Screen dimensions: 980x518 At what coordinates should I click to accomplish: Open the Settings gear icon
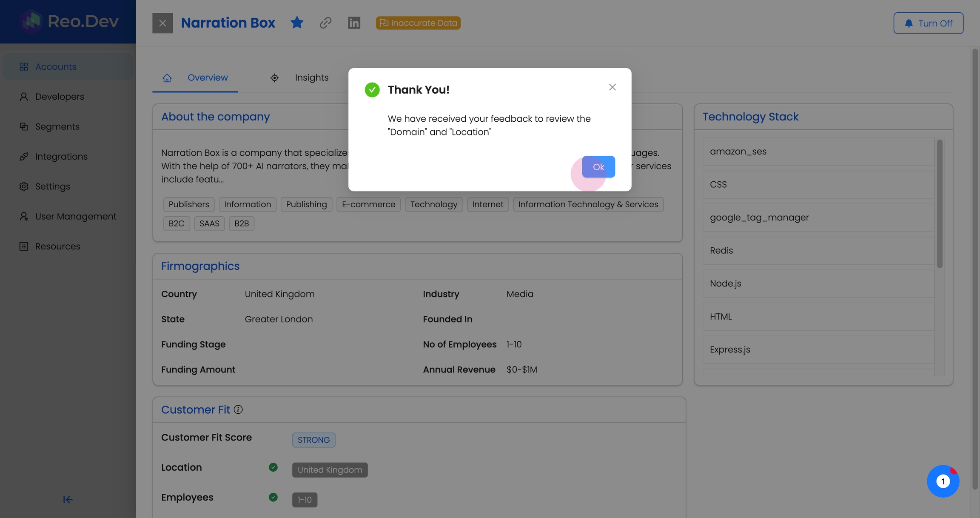coord(24,186)
